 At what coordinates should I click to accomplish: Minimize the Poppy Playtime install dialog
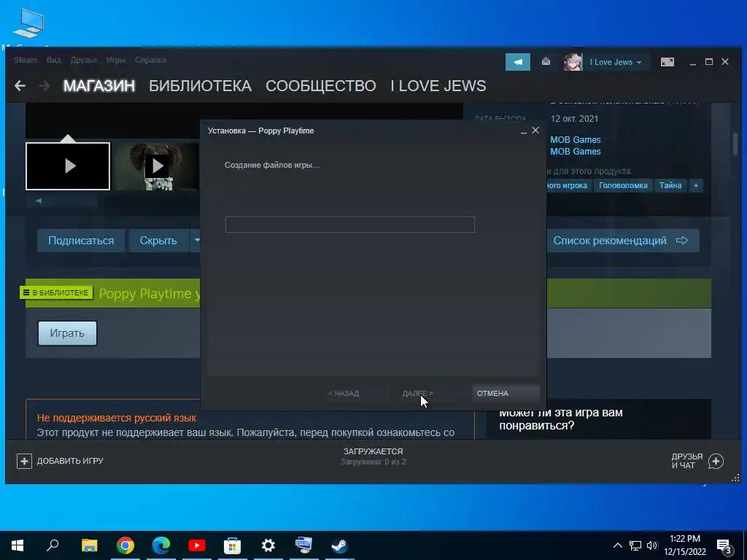(x=524, y=131)
